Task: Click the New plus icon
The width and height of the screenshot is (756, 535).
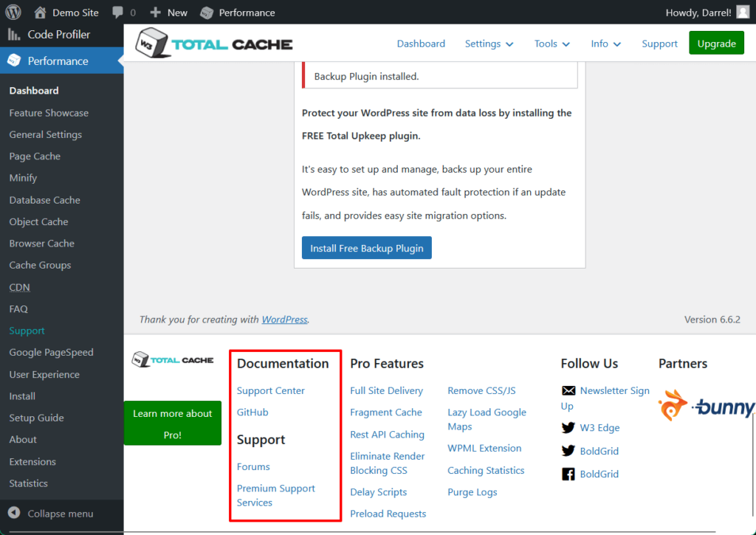Action: [x=155, y=12]
